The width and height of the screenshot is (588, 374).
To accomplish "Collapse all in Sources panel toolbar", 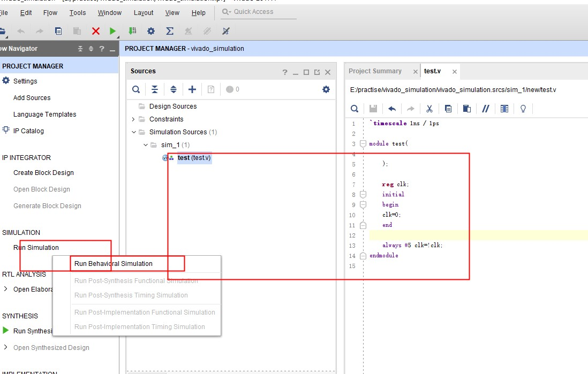I will (x=155, y=89).
